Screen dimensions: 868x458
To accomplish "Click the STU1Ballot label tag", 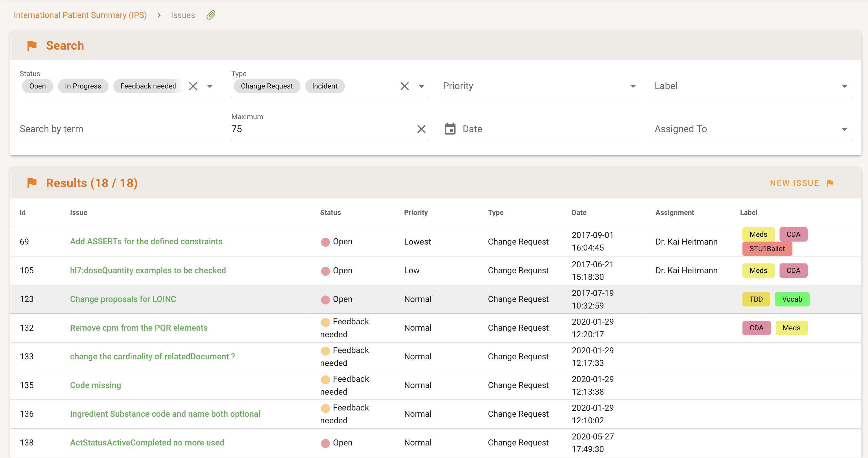I will [767, 249].
